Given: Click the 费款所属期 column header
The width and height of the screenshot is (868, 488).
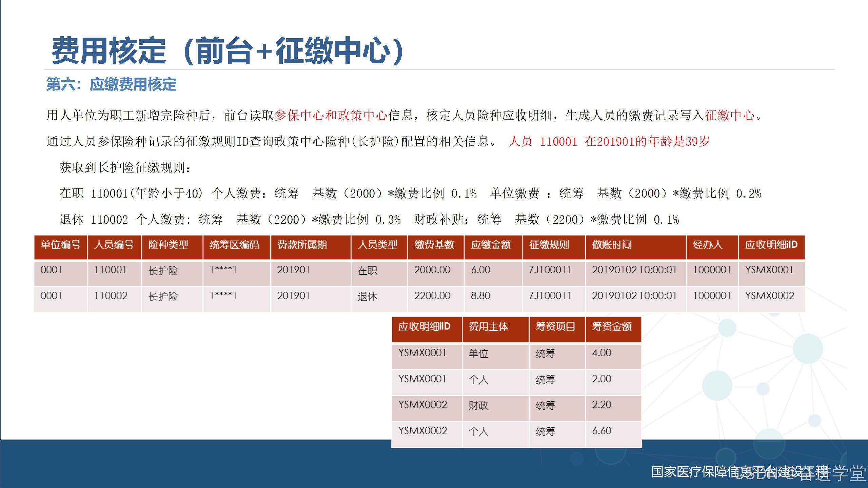Looking at the screenshot, I should click(302, 245).
